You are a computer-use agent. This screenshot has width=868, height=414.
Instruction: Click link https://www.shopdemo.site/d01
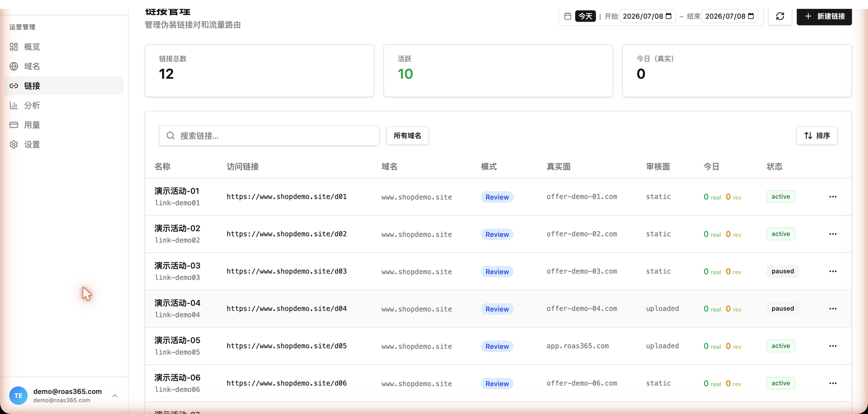(286, 196)
